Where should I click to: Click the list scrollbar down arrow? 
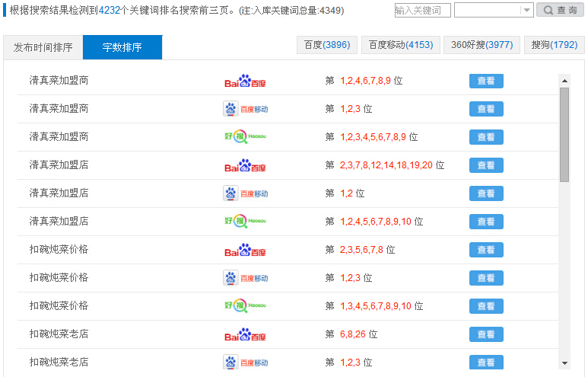[564, 363]
